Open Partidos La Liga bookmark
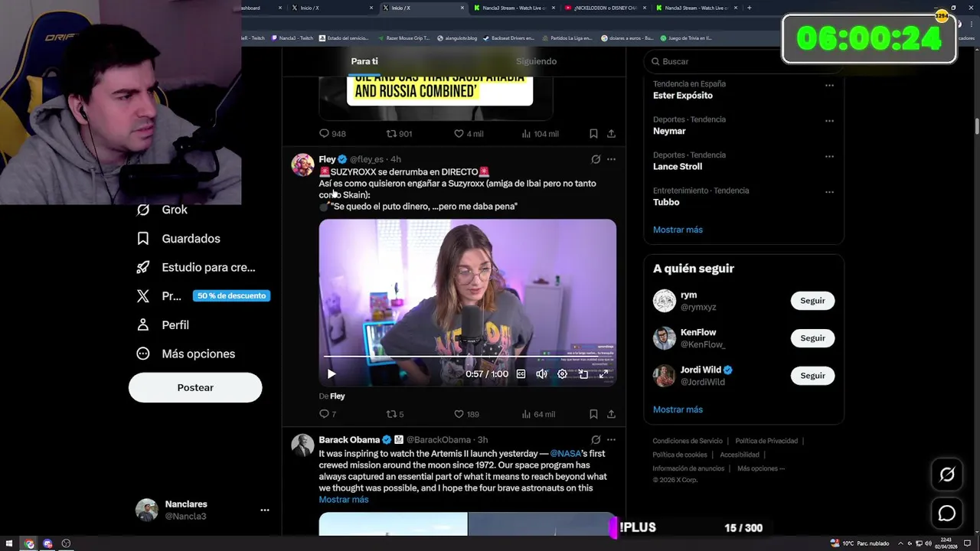 pyautogui.click(x=567, y=37)
